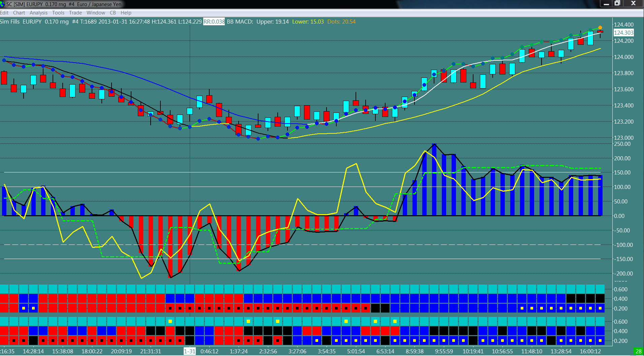Click the 20:09:19 time axis label
The image size is (644, 356).
[x=121, y=351]
